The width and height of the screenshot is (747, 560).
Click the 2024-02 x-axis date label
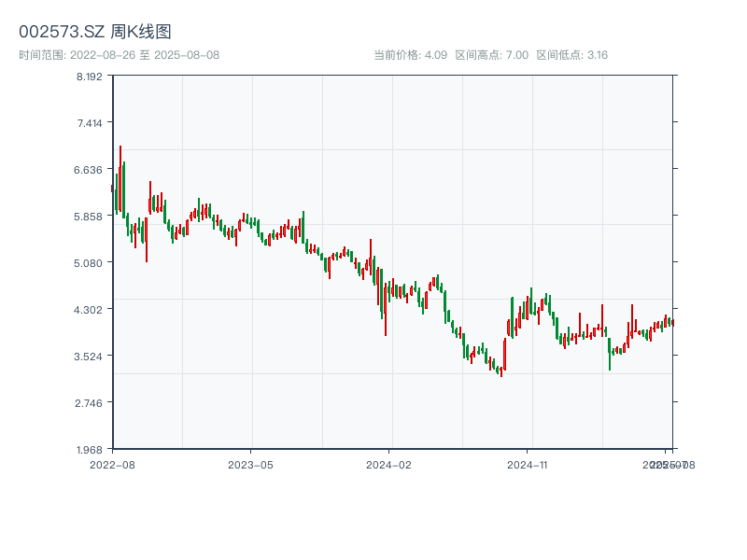(388, 464)
